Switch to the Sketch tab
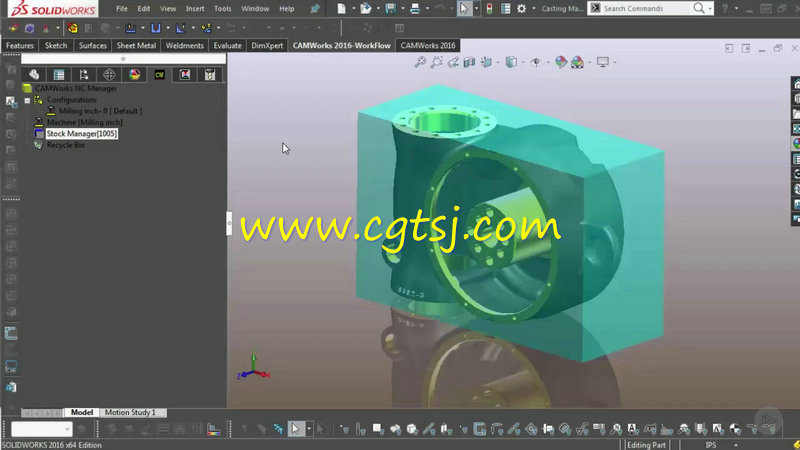 pyautogui.click(x=56, y=45)
